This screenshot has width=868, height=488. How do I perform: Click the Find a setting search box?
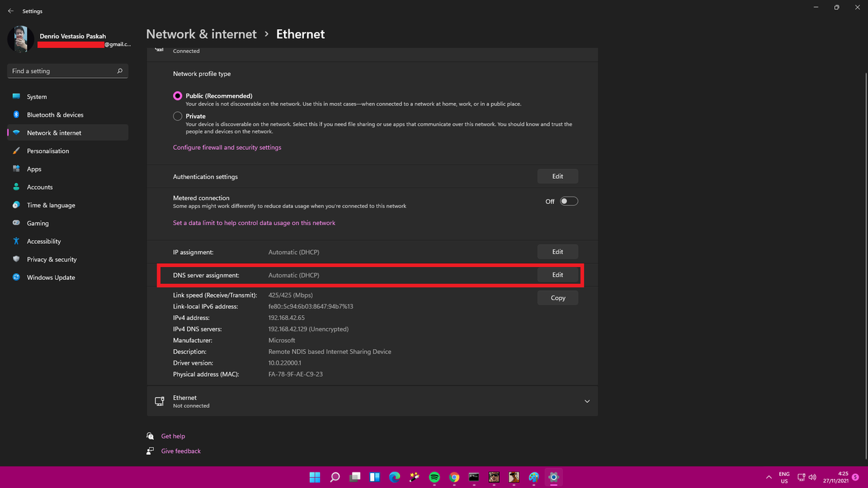(68, 71)
